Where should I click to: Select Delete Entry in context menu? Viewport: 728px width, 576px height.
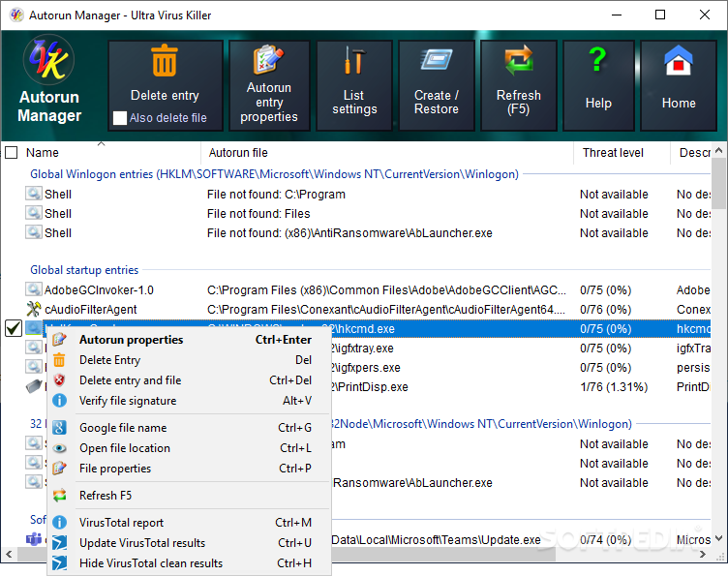point(190,360)
